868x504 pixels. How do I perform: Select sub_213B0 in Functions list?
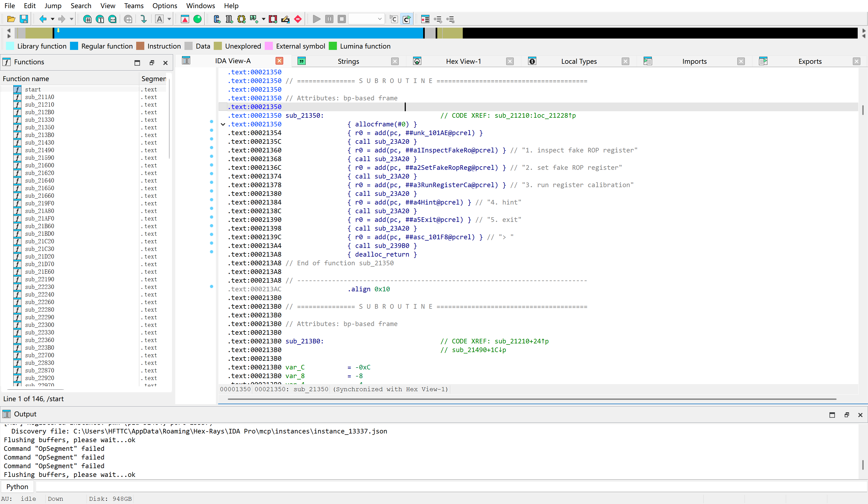click(x=40, y=135)
